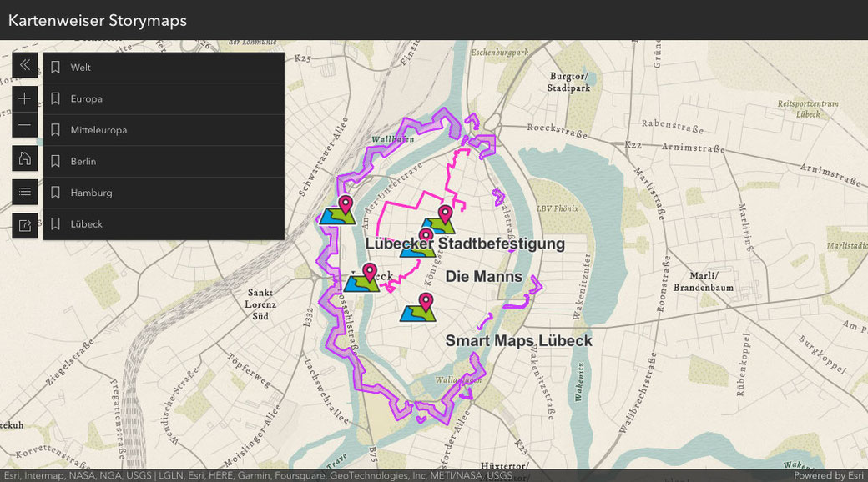868x482 pixels.
Task: Click the Marli/Brandenbaum district label
Action: click(x=704, y=282)
